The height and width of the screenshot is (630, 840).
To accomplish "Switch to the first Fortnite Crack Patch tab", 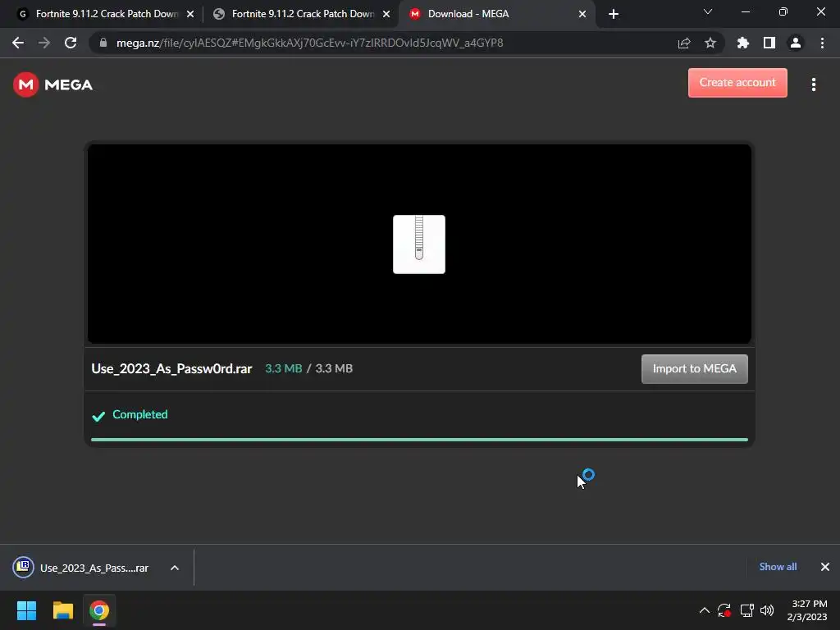I will click(106, 14).
